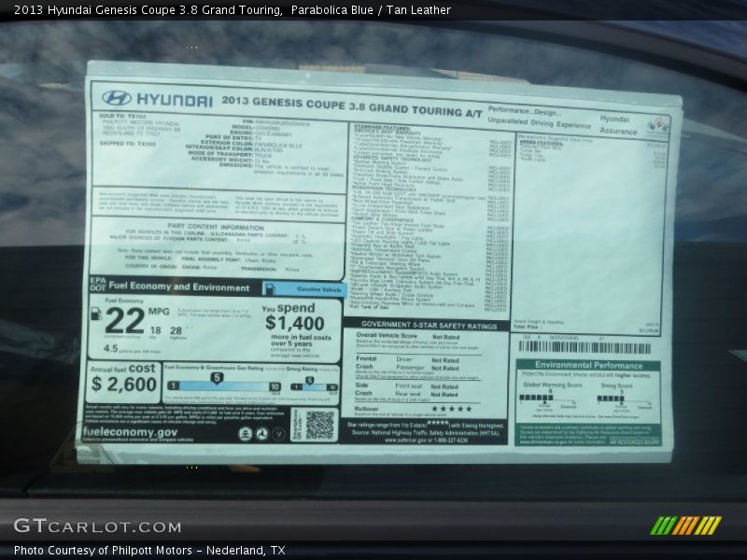
Task: Click the "Frontal Crash" label
Action: coord(366,362)
